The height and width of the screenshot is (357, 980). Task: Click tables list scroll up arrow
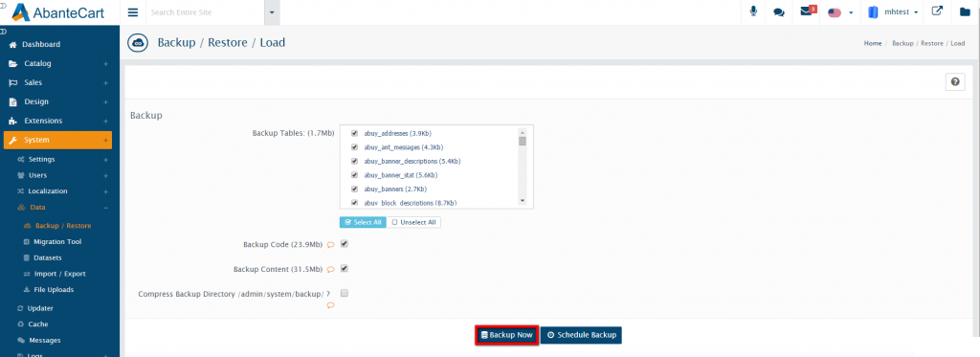click(523, 132)
